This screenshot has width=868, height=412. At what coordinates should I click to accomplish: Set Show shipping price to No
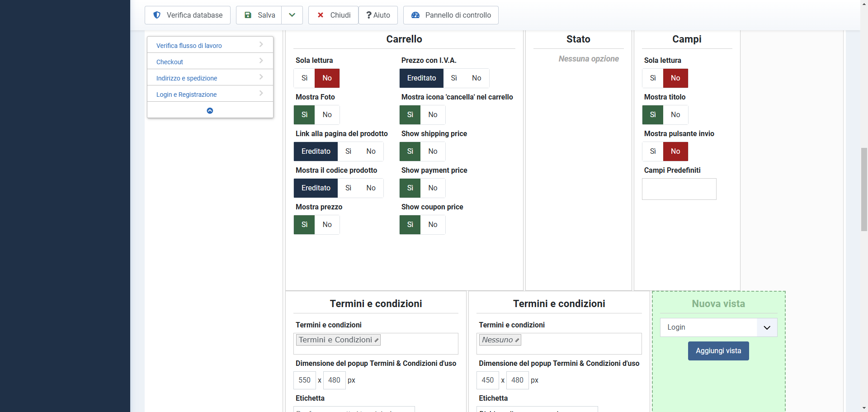coord(433,152)
